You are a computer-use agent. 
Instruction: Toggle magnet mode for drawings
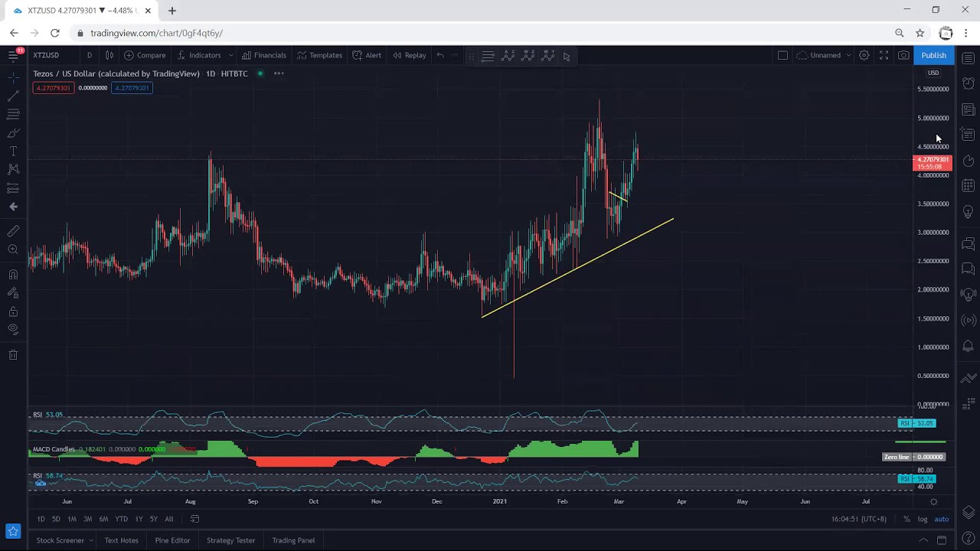[13, 275]
